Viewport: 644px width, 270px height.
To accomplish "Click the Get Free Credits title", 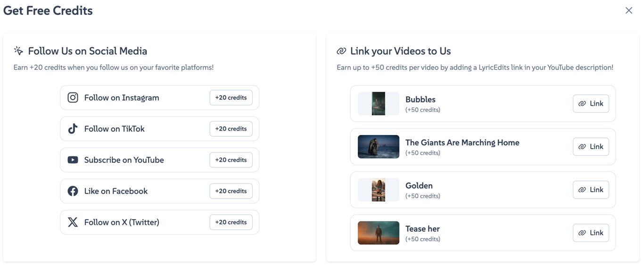I will coord(48,10).
